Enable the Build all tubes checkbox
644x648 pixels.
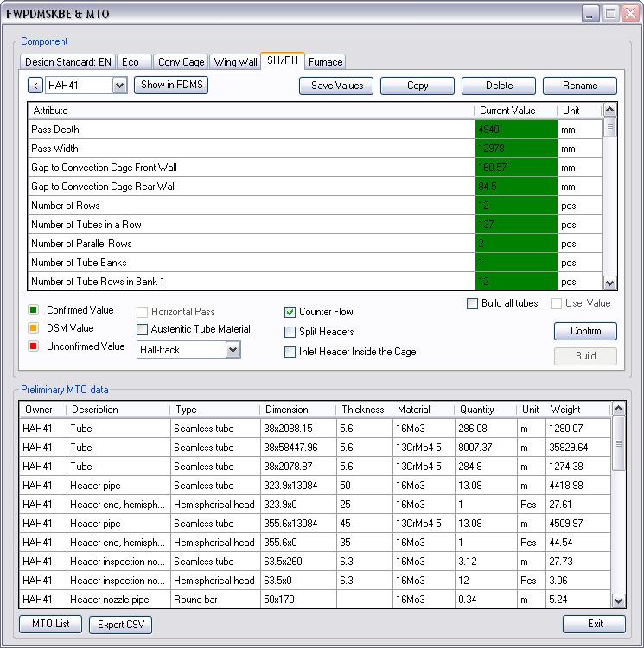point(472,304)
